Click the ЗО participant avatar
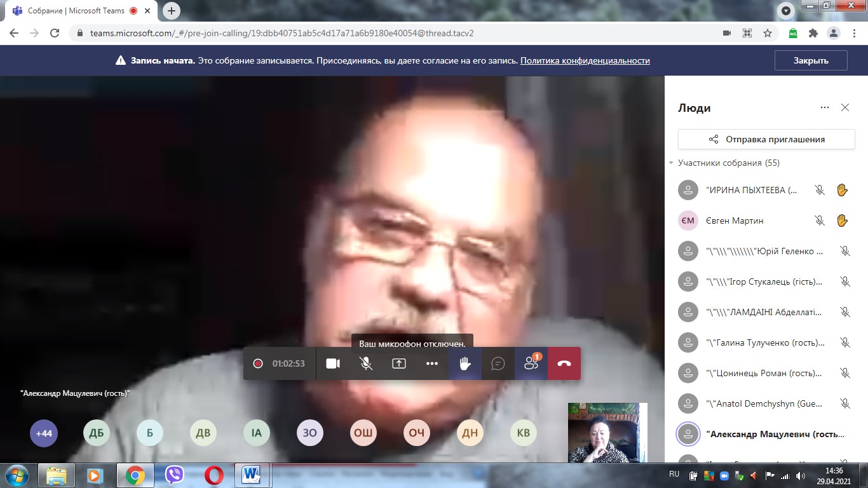 (310, 434)
